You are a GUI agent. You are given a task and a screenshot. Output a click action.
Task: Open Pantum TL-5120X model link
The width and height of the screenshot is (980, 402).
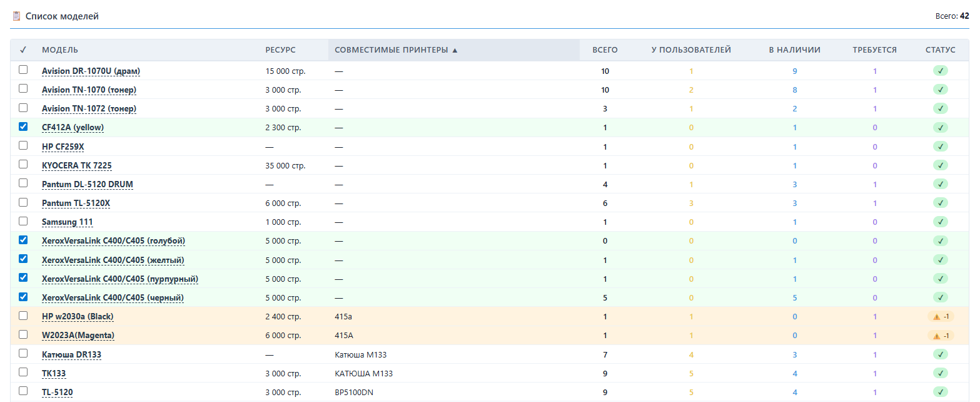point(76,204)
